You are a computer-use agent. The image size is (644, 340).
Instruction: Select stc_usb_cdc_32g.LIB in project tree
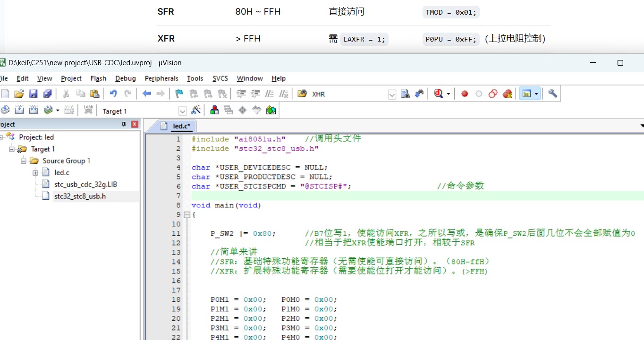(x=86, y=184)
